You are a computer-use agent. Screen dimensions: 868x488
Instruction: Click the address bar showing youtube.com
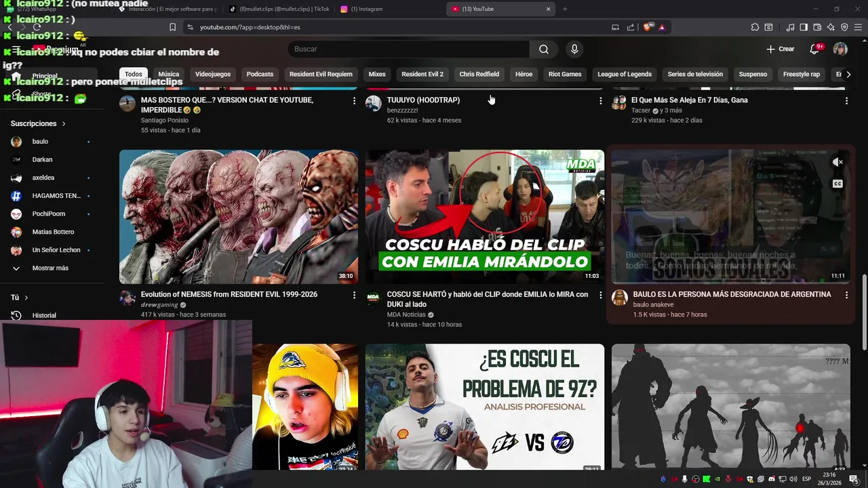pos(400,27)
